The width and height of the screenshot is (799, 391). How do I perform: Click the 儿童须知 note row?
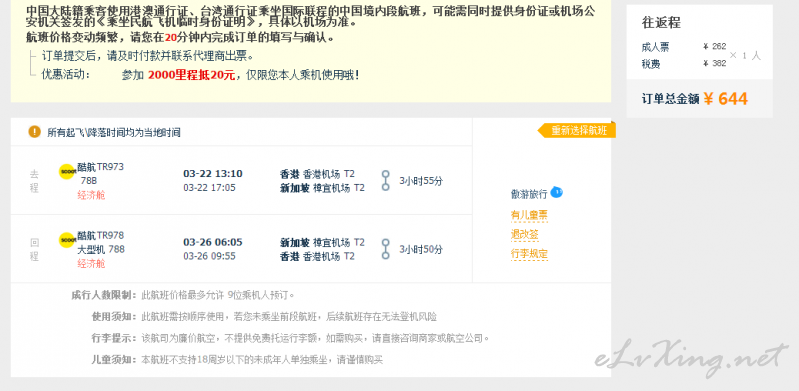pyautogui.click(x=237, y=360)
